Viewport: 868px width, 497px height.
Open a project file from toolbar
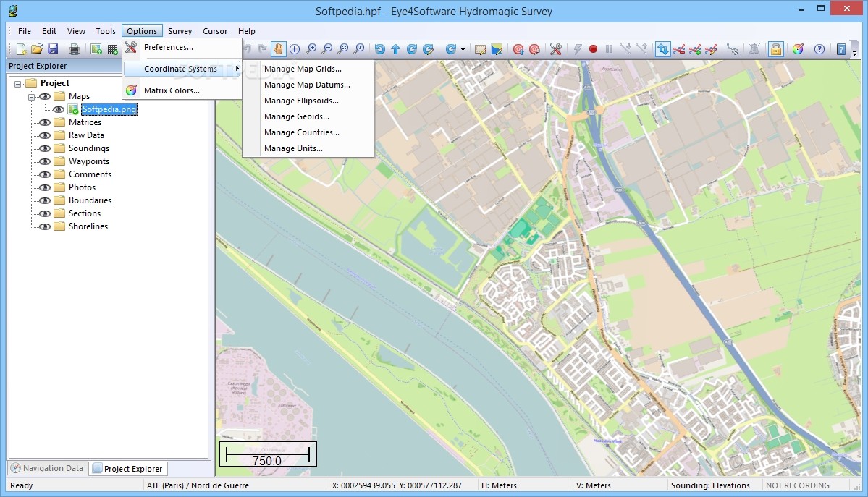pos(37,49)
